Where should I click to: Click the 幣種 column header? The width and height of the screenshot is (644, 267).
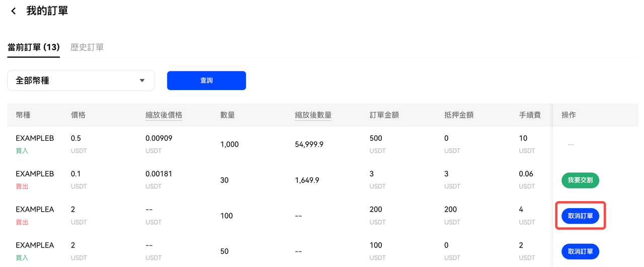pyautogui.click(x=23, y=115)
